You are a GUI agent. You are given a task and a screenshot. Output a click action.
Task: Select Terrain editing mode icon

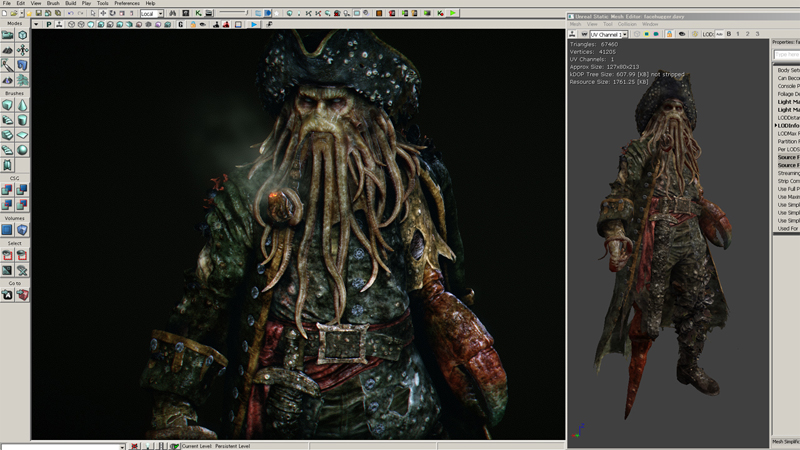pyautogui.click(x=7, y=50)
